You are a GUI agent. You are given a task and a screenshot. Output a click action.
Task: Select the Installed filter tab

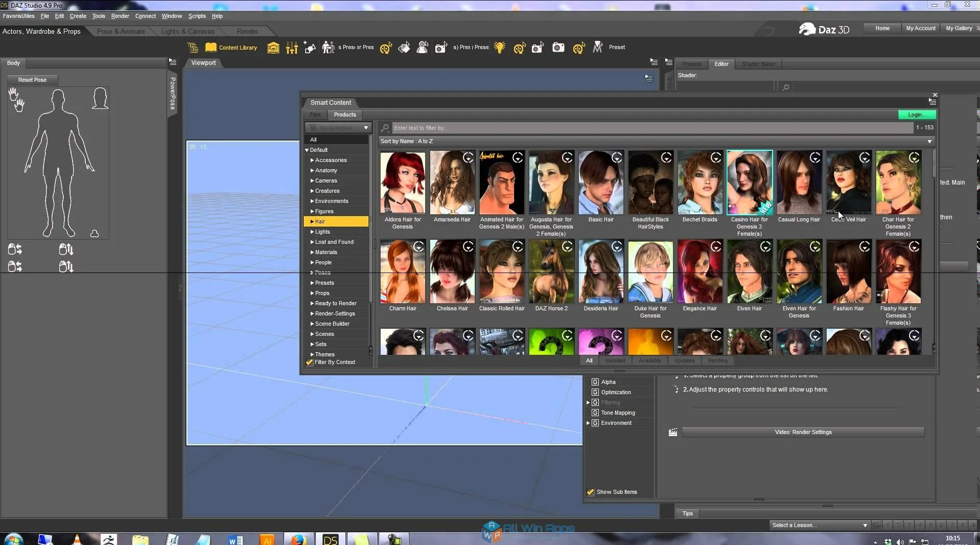pos(615,361)
